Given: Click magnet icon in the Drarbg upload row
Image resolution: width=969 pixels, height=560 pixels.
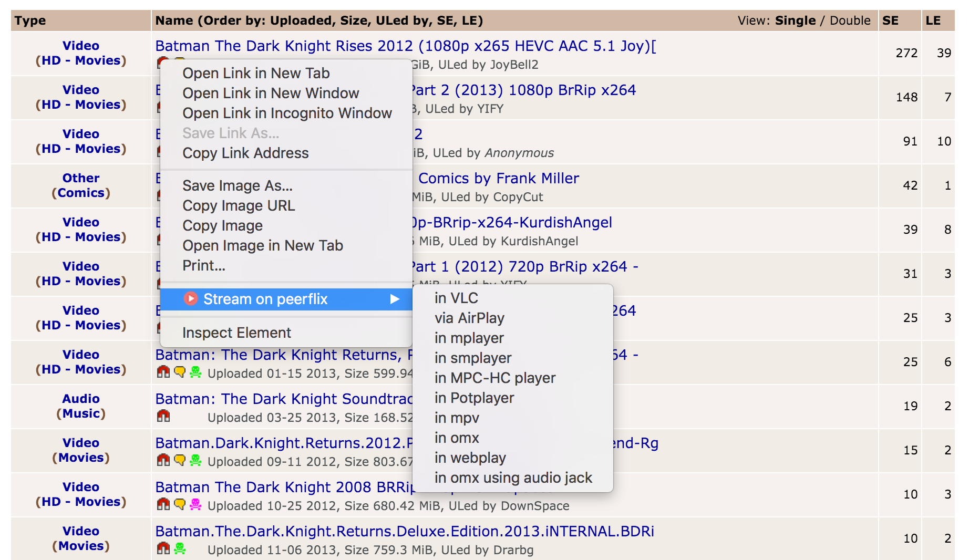Looking at the screenshot, I should [x=163, y=548].
